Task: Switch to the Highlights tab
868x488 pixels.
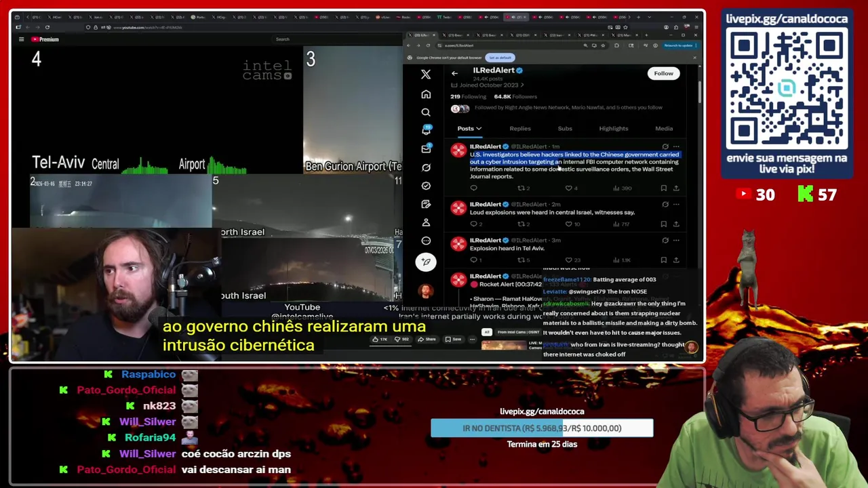Action: [x=614, y=129]
